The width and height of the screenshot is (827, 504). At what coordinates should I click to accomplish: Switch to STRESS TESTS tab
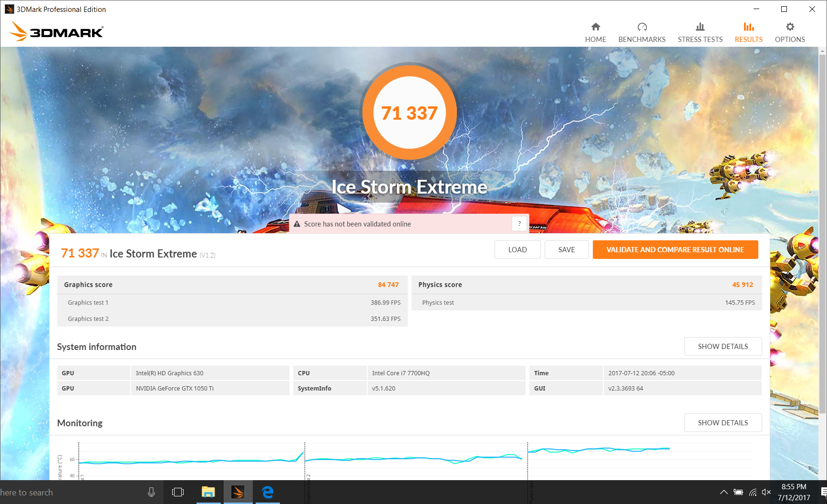click(x=700, y=32)
